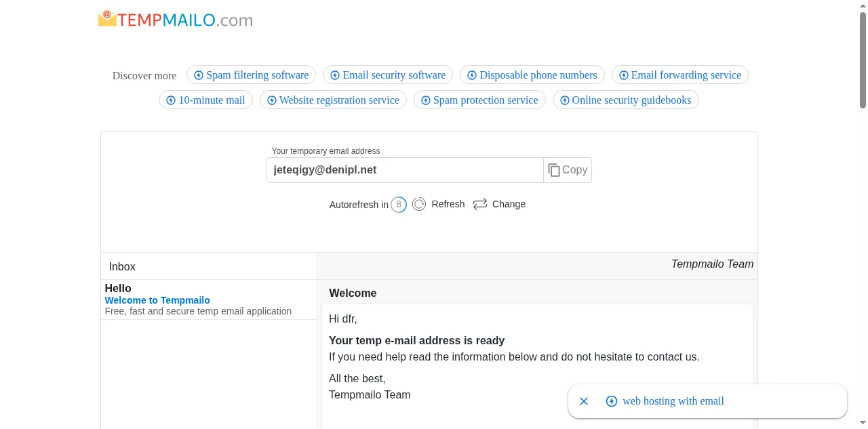Viewport: 868px width, 429px height.
Task: Open the Tempmailo.com logo link
Action: click(x=175, y=19)
